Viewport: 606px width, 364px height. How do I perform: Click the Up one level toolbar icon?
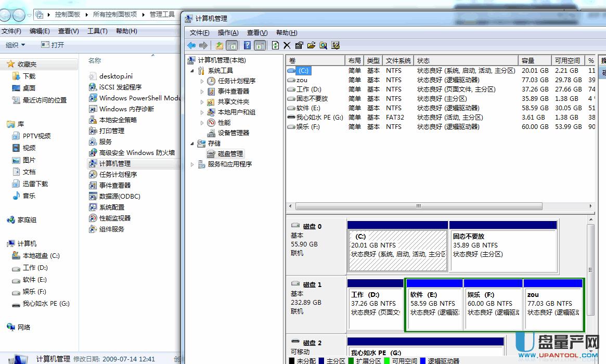pyautogui.click(x=220, y=45)
